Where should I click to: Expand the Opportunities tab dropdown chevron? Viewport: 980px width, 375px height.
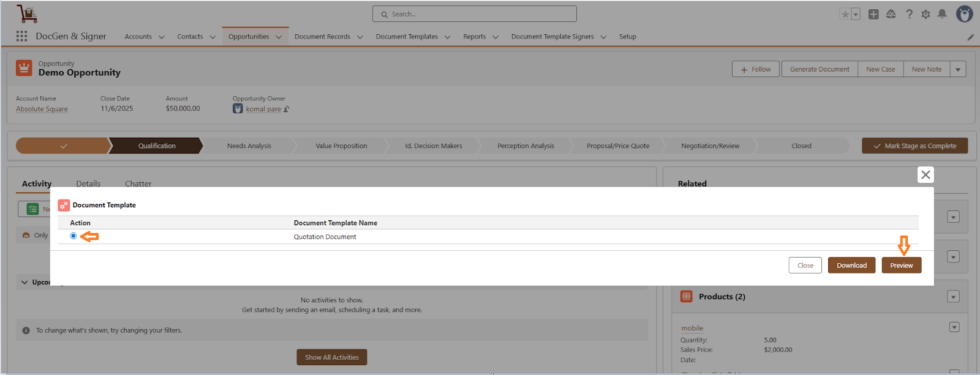pyautogui.click(x=279, y=37)
